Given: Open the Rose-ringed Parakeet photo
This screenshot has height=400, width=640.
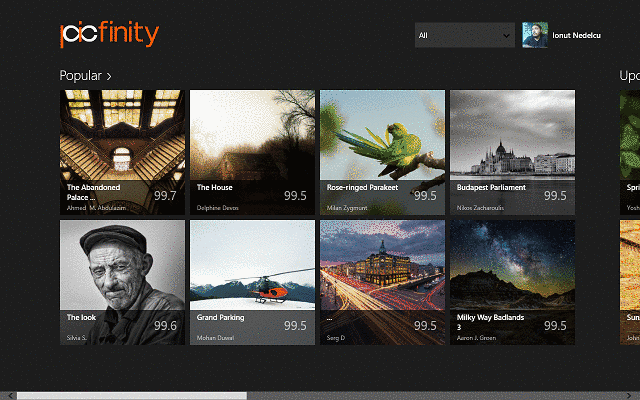Looking at the screenshot, I should (382, 152).
